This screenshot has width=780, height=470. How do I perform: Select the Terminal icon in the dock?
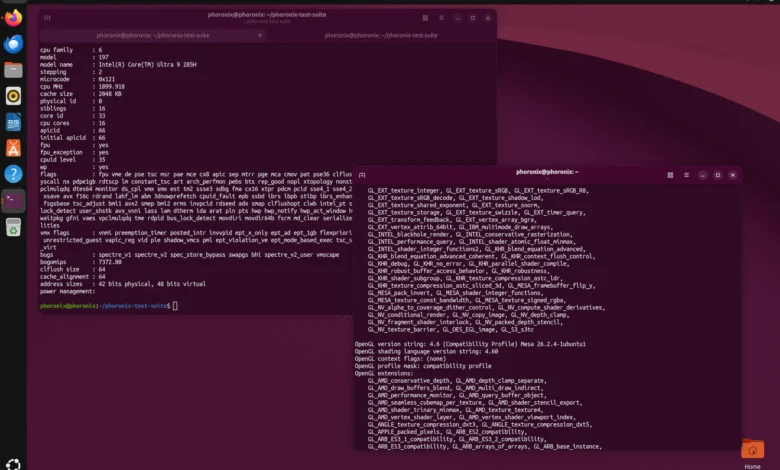click(13, 201)
